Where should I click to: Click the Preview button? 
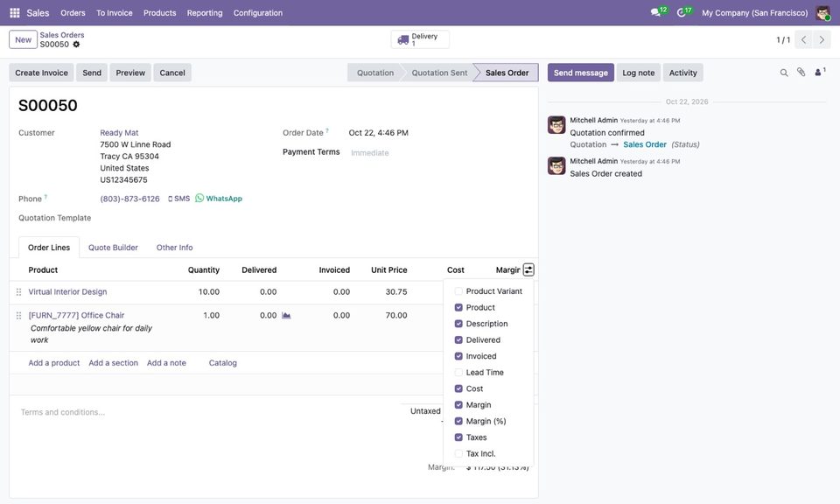(130, 73)
